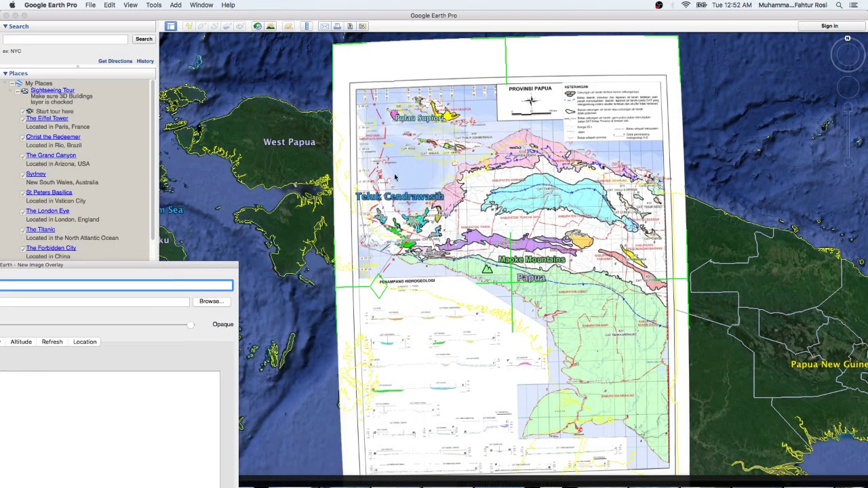This screenshot has height=488, width=868.
Task: Open the File menu
Action: (x=90, y=5)
